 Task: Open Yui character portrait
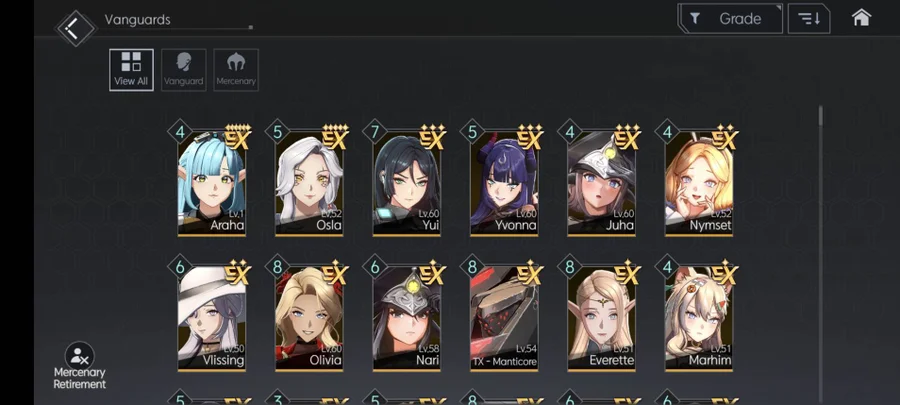(407, 182)
